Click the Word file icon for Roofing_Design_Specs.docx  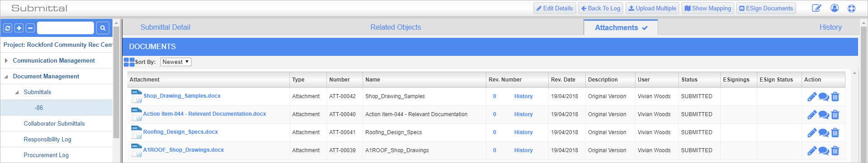click(136, 132)
